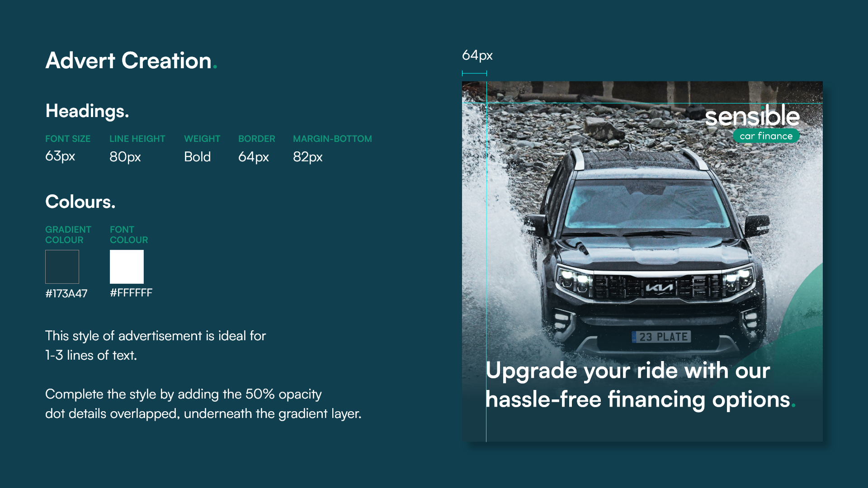Click the green car finance badge
The image size is (868, 488).
(766, 136)
